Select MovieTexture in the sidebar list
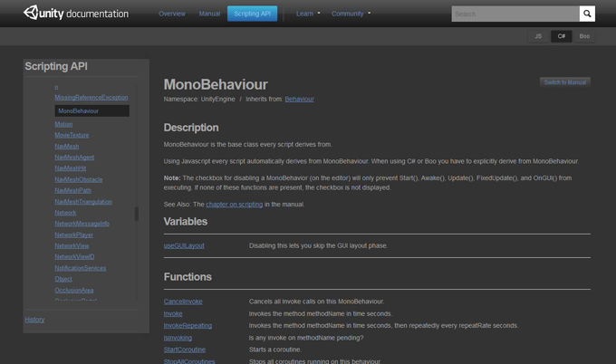This screenshot has width=616, height=364. tap(72, 135)
